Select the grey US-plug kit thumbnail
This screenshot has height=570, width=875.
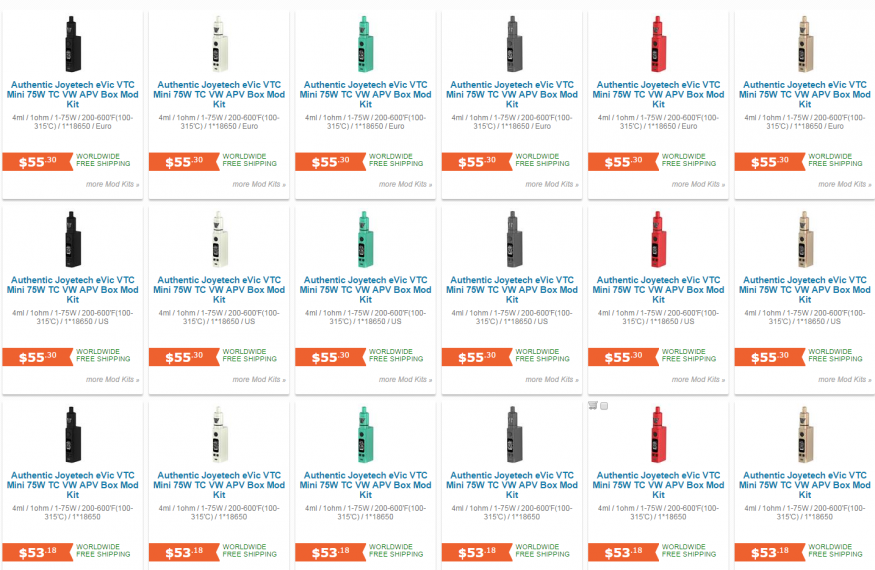[x=512, y=240]
